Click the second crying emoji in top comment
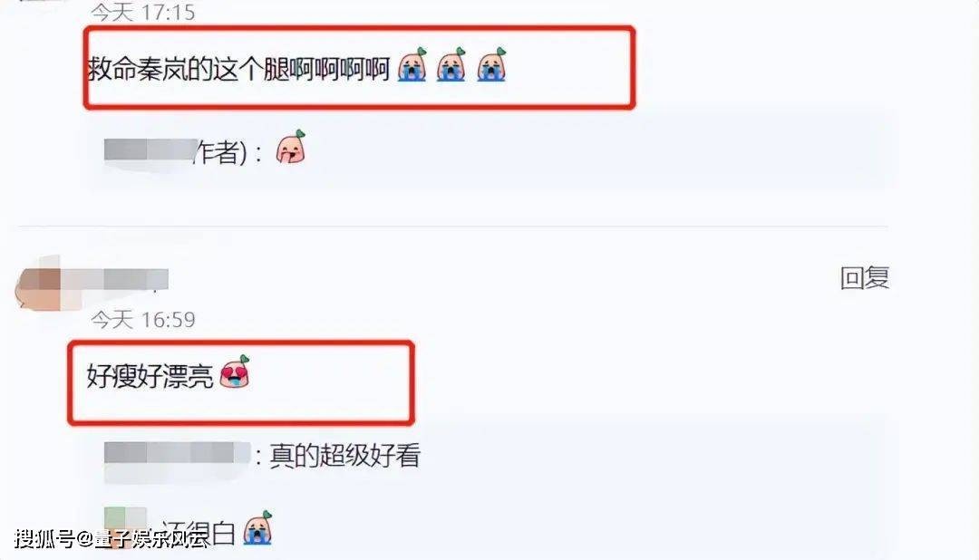The height and width of the screenshot is (560, 979). point(451,65)
